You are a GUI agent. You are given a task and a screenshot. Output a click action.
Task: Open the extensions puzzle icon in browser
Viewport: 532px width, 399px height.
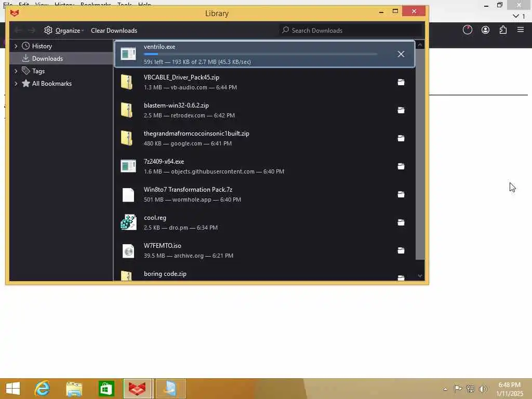[x=503, y=30]
